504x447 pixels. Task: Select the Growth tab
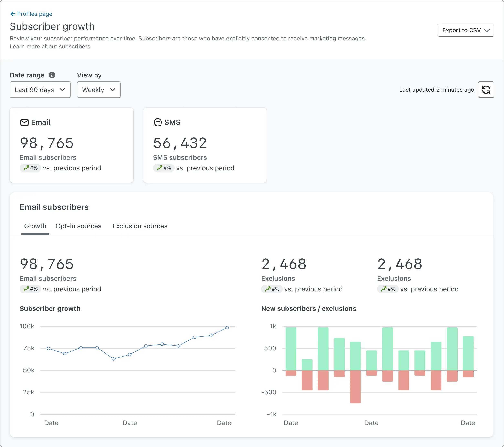click(35, 226)
